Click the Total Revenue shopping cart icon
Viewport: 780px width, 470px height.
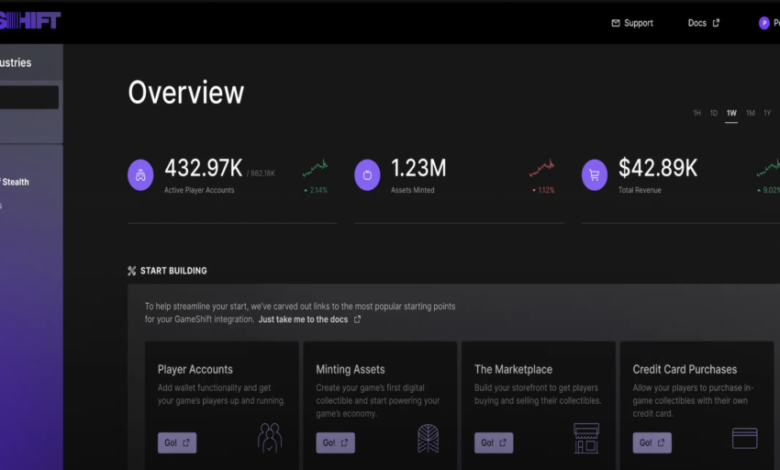tap(595, 174)
